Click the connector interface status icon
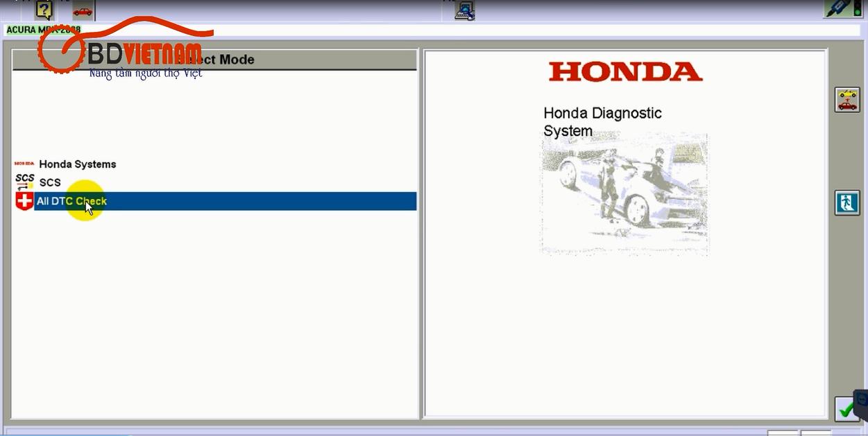This screenshot has height=436, width=868. [x=844, y=8]
